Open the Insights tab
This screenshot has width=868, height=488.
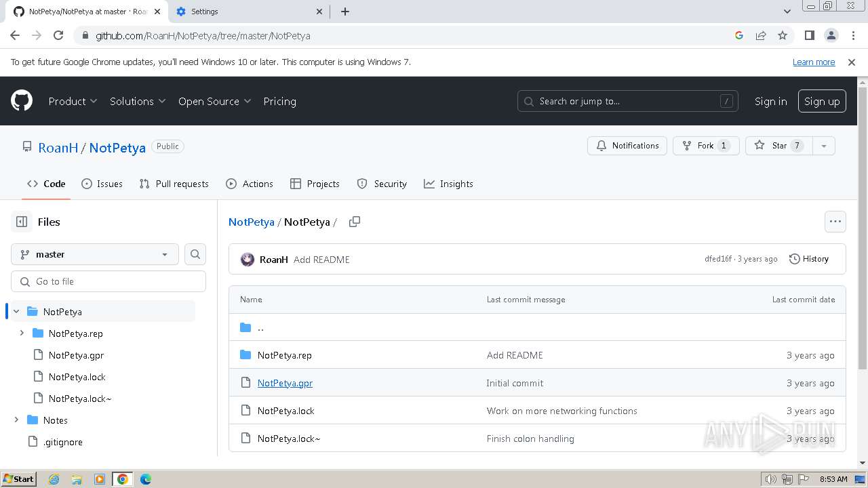coord(448,184)
